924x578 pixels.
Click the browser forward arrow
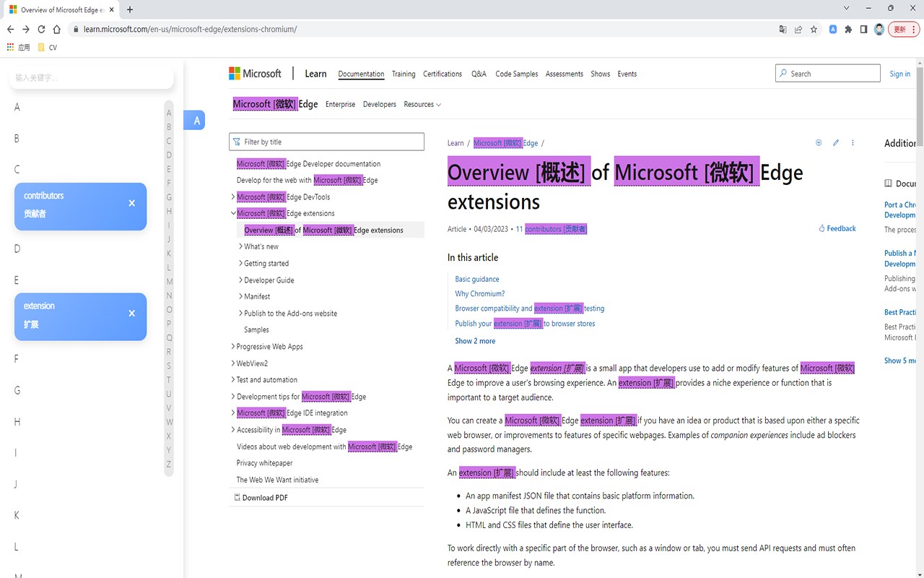pyautogui.click(x=26, y=30)
